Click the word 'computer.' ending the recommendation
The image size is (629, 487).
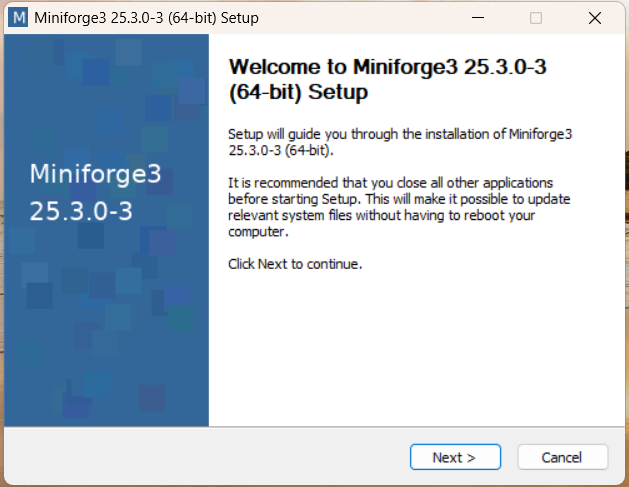258,232
